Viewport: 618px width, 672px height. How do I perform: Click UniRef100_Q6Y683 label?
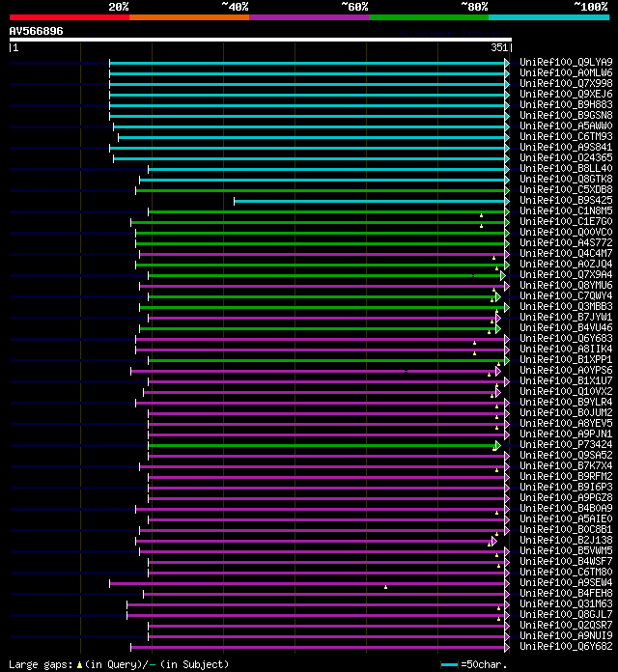[566, 338]
